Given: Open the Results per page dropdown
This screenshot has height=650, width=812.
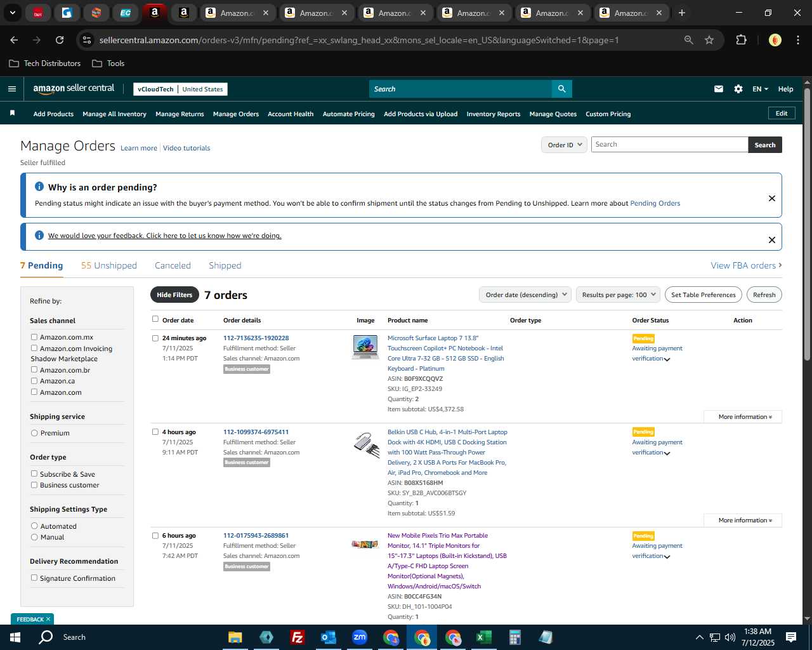Looking at the screenshot, I should pos(619,295).
